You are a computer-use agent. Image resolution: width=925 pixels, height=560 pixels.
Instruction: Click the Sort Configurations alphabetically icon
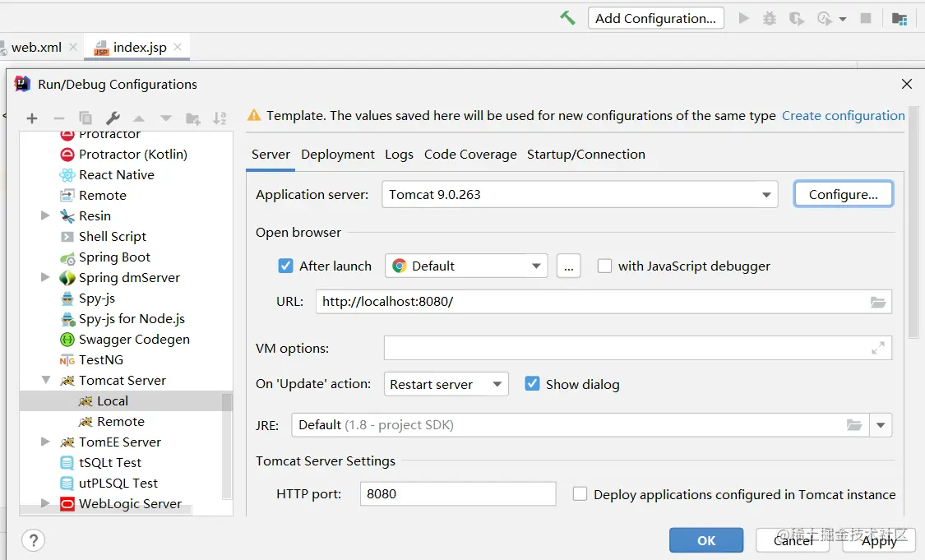[x=220, y=118]
